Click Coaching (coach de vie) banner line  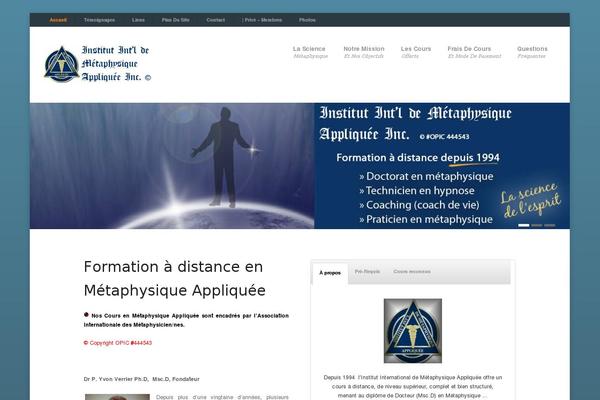[419, 205]
